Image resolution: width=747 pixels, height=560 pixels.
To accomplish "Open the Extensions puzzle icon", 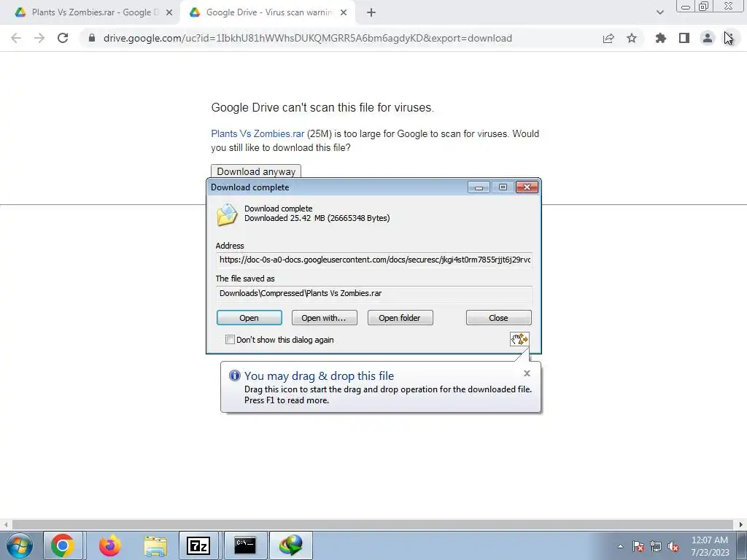I will pyautogui.click(x=661, y=38).
